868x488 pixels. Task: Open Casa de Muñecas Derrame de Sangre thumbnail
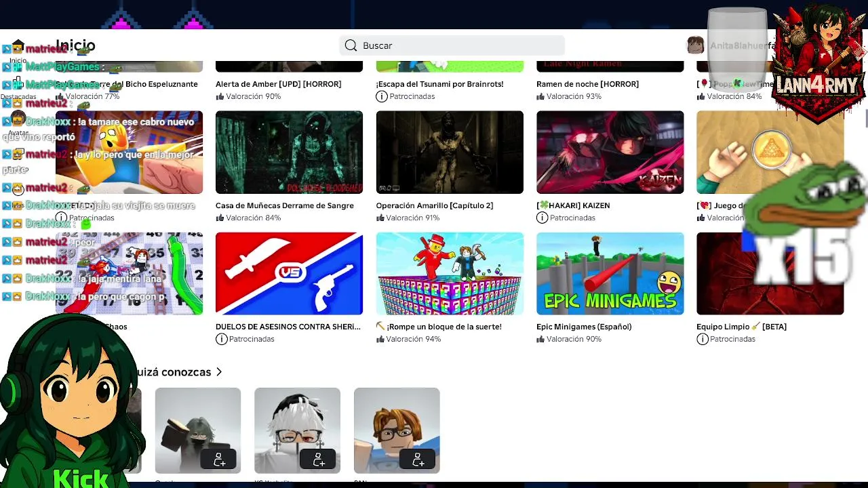click(x=289, y=152)
